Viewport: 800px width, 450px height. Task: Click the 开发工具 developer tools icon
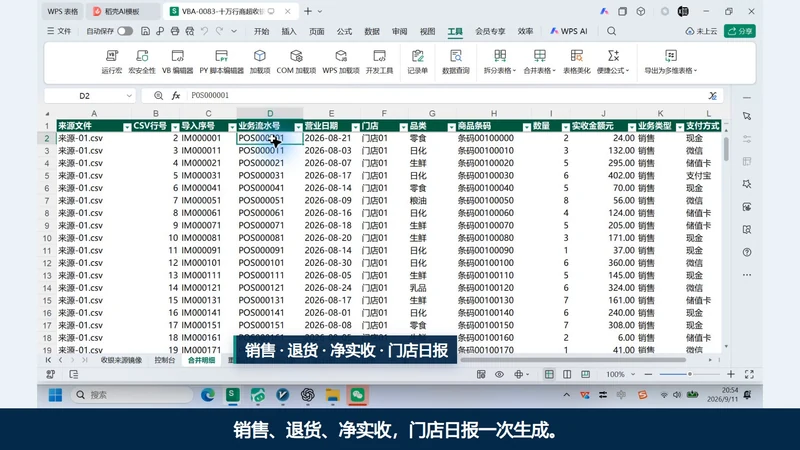point(379,56)
